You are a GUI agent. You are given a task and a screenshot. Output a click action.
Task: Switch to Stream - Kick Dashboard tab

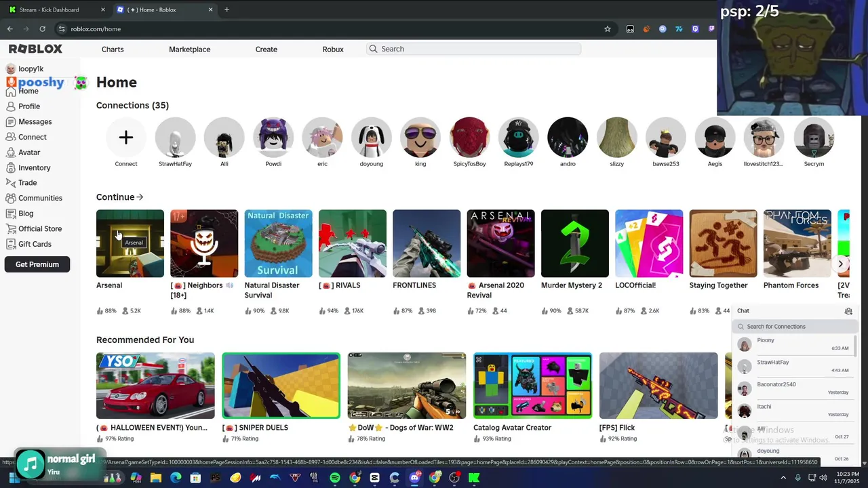point(57,9)
